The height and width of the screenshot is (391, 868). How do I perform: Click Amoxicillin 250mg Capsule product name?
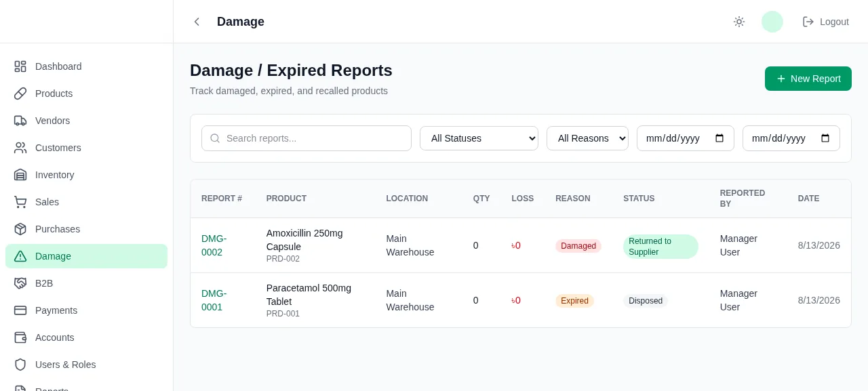tap(304, 240)
